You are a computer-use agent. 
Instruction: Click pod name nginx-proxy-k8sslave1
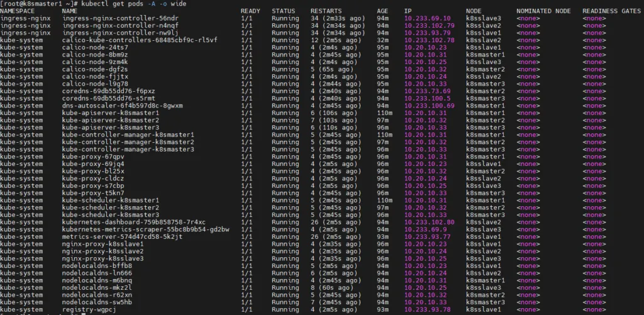pos(103,244)
